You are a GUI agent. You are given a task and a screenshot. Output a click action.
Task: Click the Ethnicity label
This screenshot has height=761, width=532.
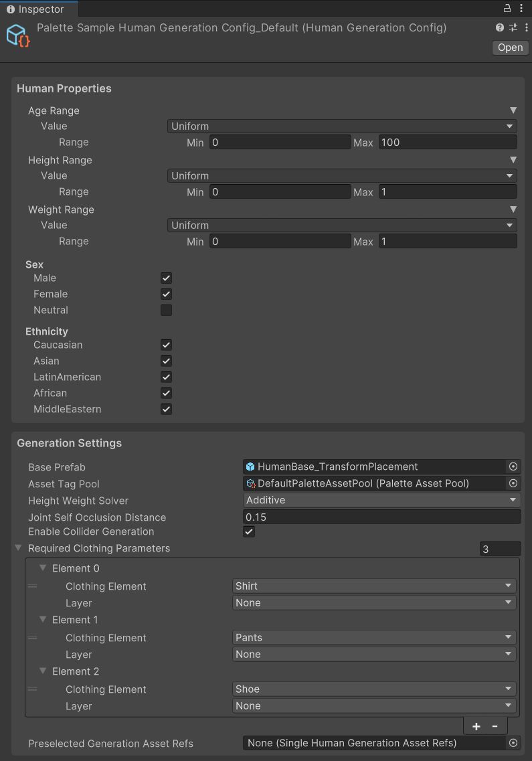(47, 331)
